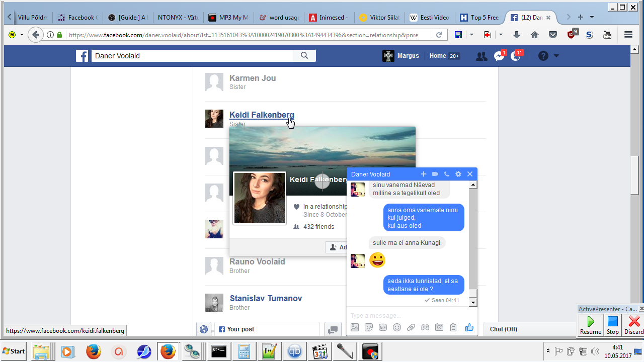Open the calculator in the taskbar
The image size is (644, 362).
[244, 351]
